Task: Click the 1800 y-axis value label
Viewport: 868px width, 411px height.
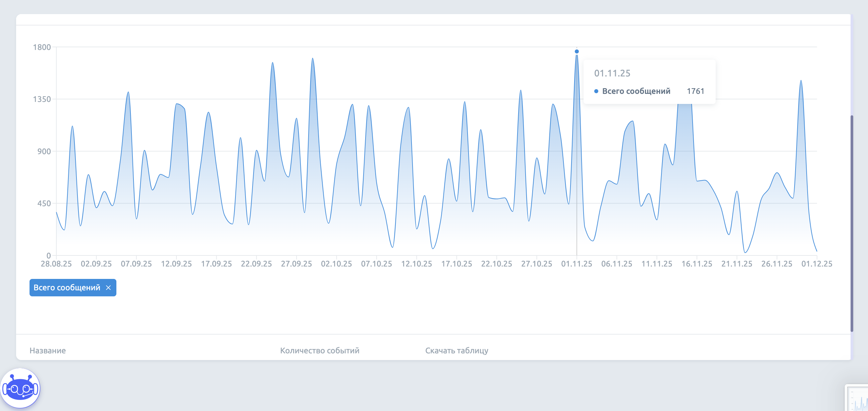Action: click(42, 47)
